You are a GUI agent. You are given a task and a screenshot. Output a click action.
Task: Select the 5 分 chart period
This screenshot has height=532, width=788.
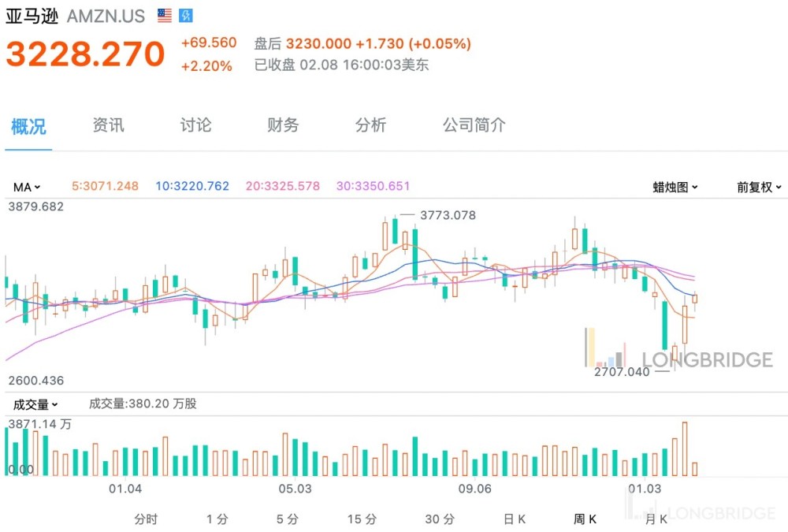[x=288, y=519]
